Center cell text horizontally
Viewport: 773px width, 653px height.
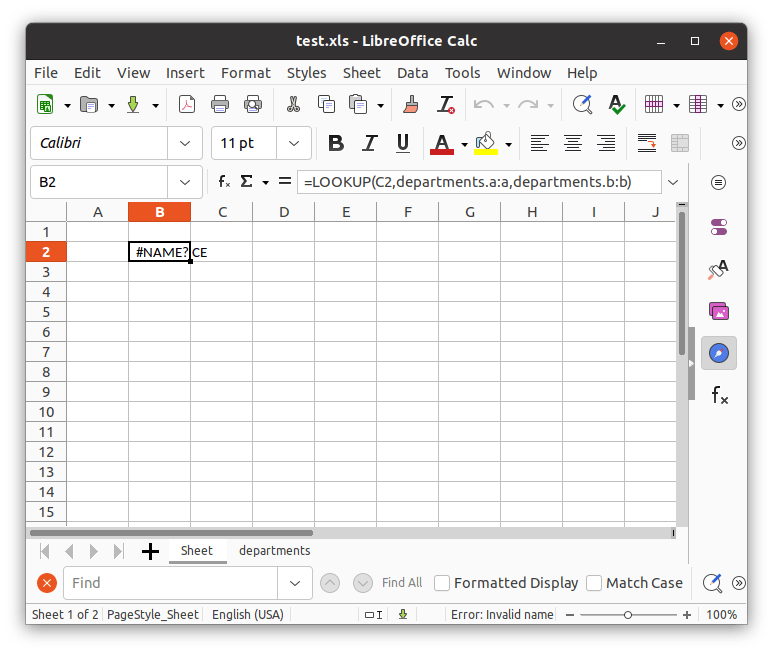[573, 143]
